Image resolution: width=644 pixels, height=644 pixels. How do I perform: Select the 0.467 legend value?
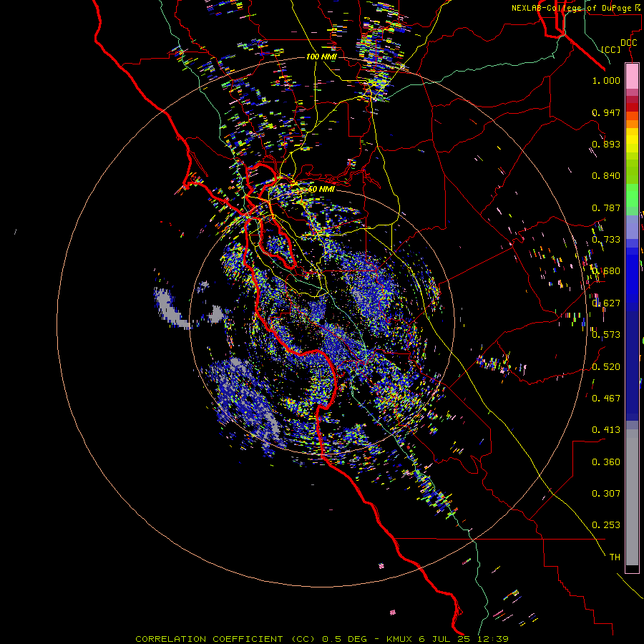(x=606, y=399)
